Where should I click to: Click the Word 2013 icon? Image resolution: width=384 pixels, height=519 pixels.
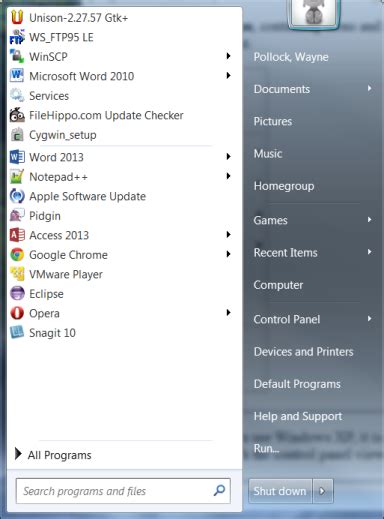point(17,157)
